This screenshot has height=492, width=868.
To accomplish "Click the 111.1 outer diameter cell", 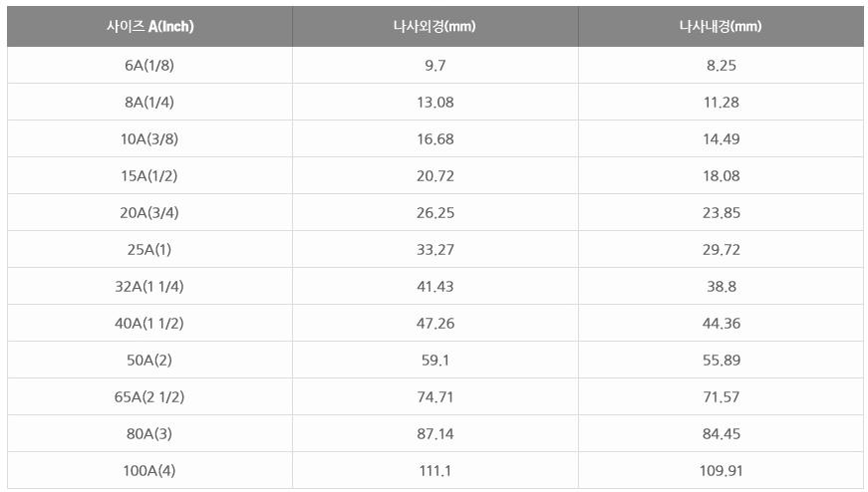I will 434,471.
